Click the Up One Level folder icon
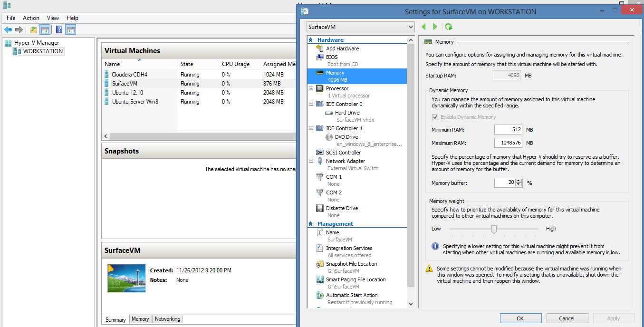Viewport: 644px width, 327px height. click(33, 30)
